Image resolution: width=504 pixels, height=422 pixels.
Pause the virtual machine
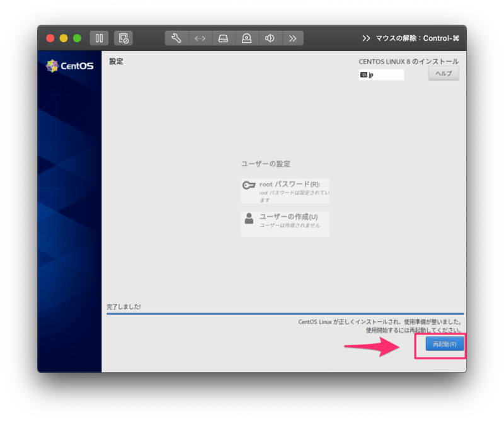click(99, 38)
